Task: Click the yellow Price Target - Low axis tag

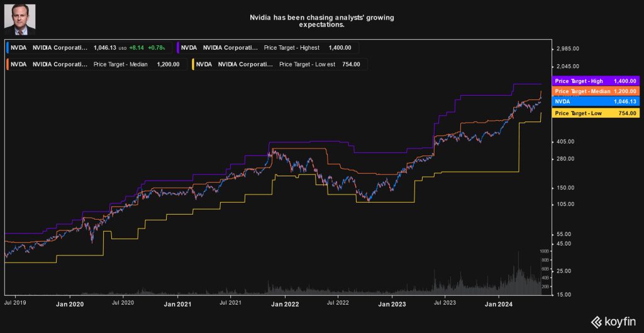Action: (x=595, y=113)
